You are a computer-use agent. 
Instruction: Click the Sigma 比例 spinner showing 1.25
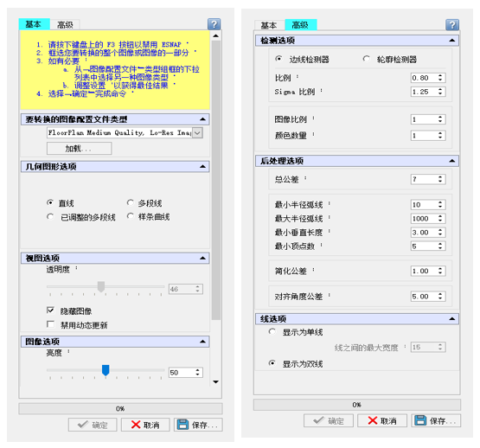pos(428,92)
